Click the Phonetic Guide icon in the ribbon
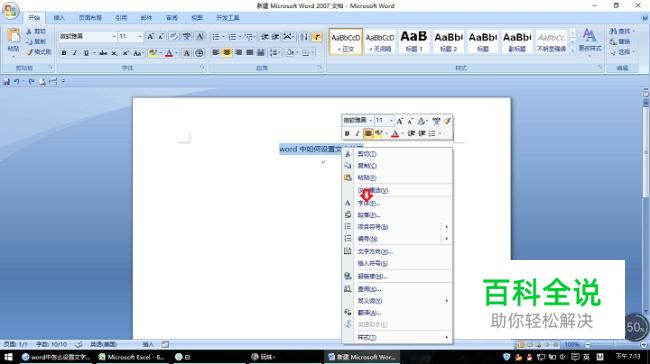Screen dimensions: 650x364 (x=187, y=37)
